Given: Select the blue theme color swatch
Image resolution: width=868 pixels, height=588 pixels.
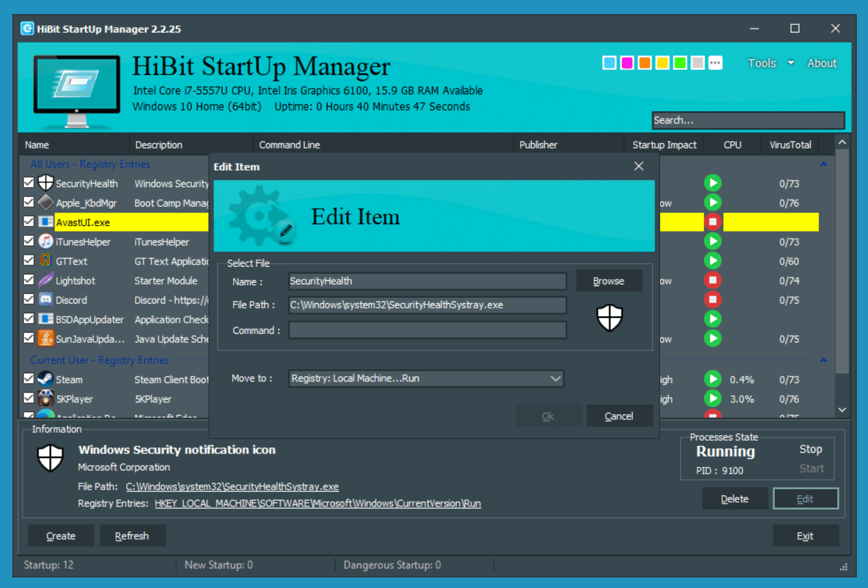Looking at the screenshot, I should tap(609, 63).
